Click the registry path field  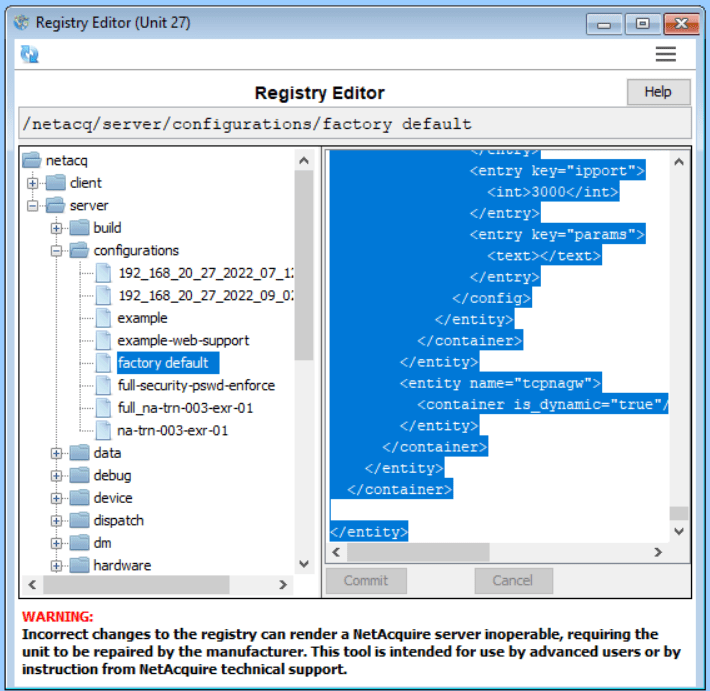click(355, 123)
